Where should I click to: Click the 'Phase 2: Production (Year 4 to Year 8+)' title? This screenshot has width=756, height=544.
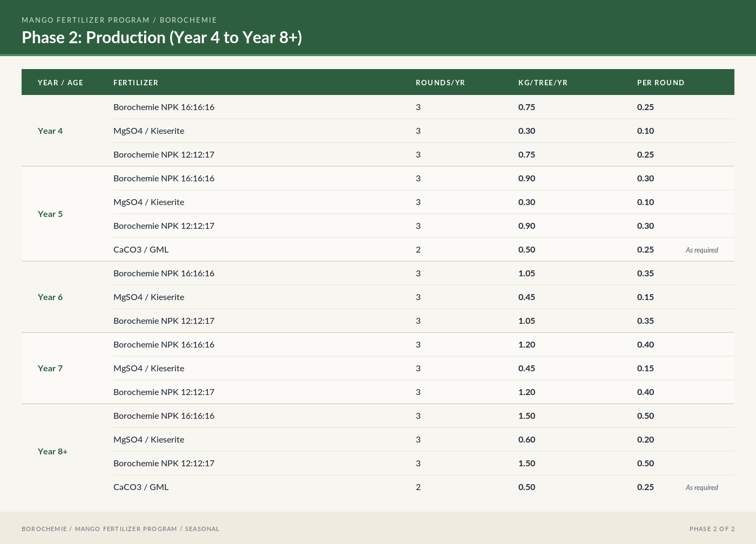pos(162,37)
